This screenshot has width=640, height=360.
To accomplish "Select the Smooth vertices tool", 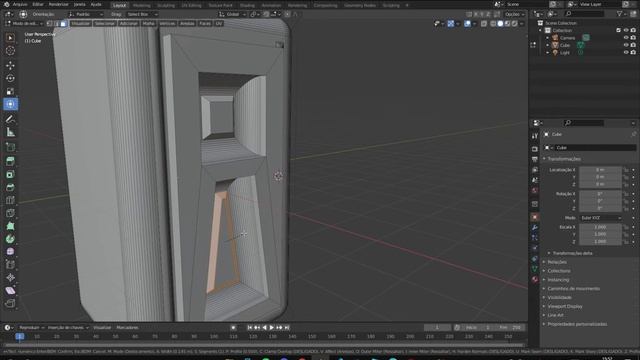I will pos(10,252).
